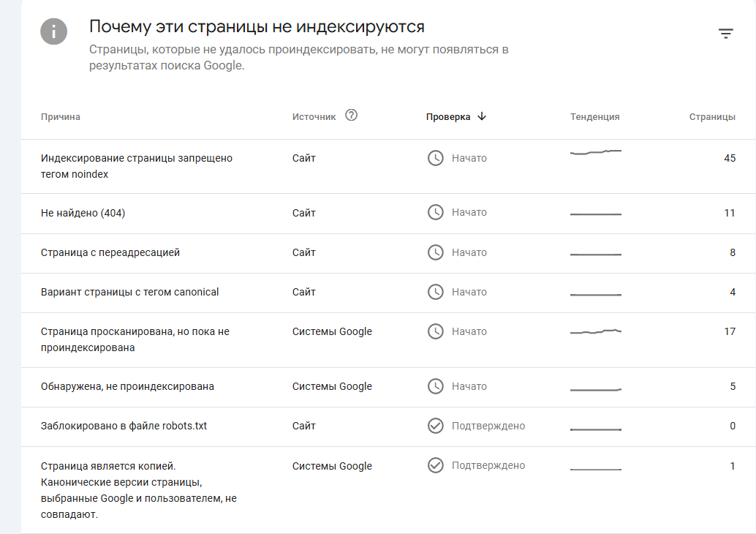The width and height of the screenshot is (756, 534).
Task: Click the checkmark icon in the duplicate page row
Action: [436, 465]
